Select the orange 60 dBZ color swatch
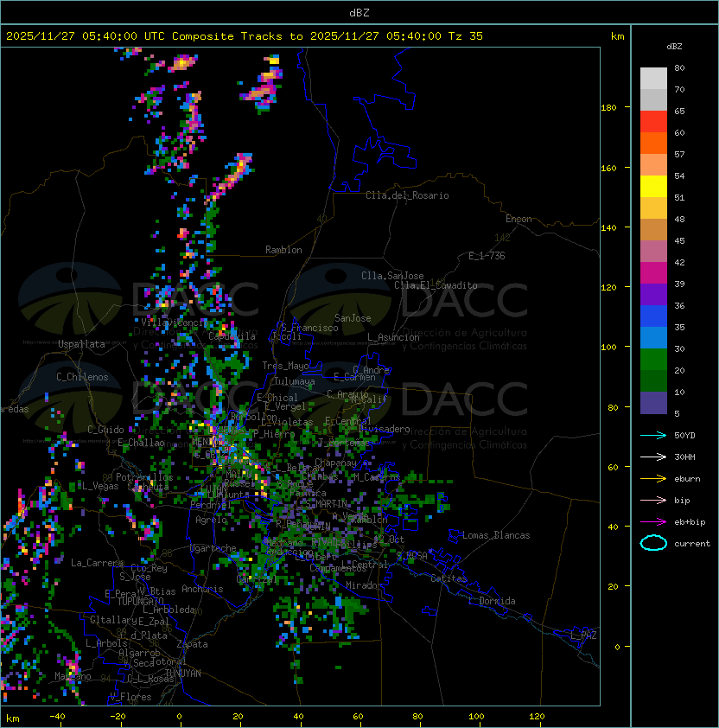 tap(653, 143)
